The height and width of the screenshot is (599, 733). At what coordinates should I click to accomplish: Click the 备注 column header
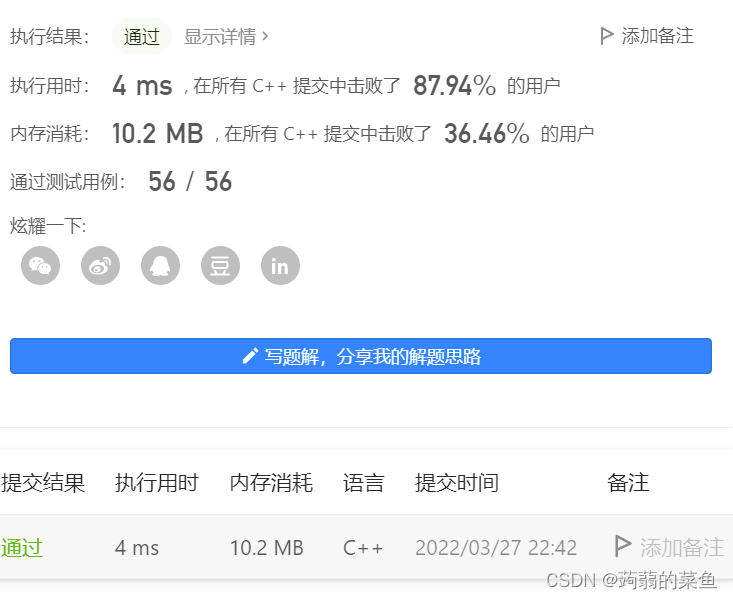(628, 483)
